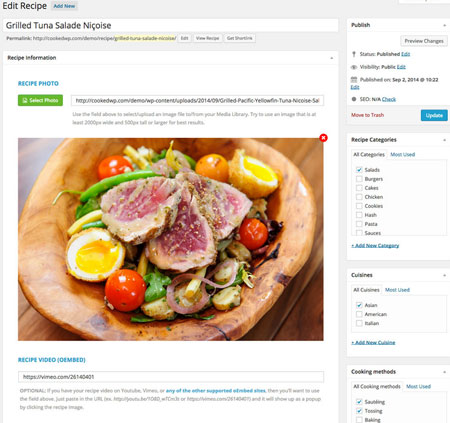Collapse the Cuisines panel arrow
The height and width of the screenshot is (423, 450).
pos(444,275)
